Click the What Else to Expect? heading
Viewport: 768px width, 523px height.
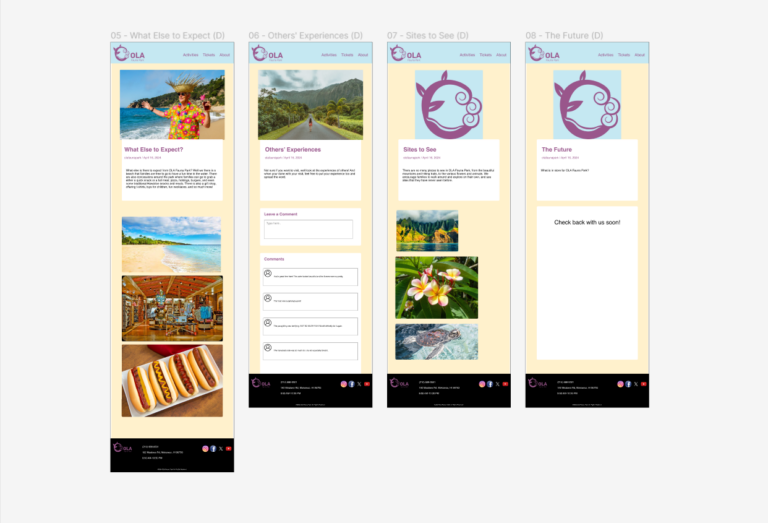(154, 150)
